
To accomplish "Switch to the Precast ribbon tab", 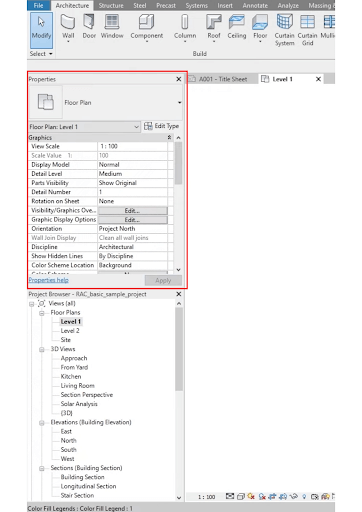I will [x=166, y=6].
